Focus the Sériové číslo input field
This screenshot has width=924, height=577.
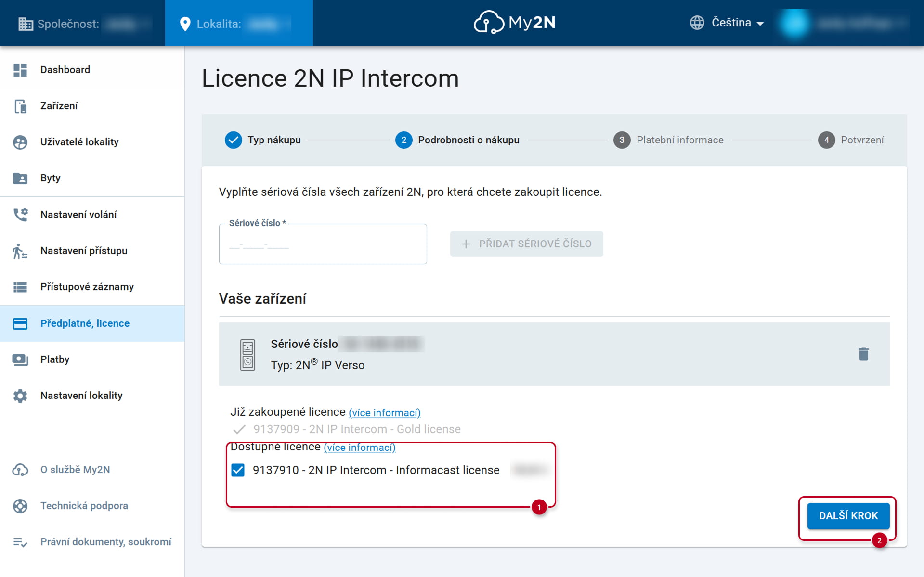(323, 244)
